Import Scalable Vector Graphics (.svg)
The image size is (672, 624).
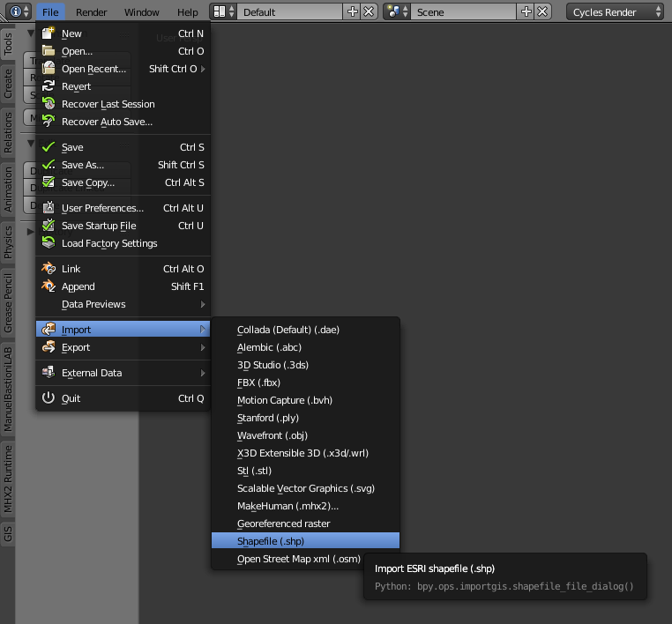[x=305, y=487]
